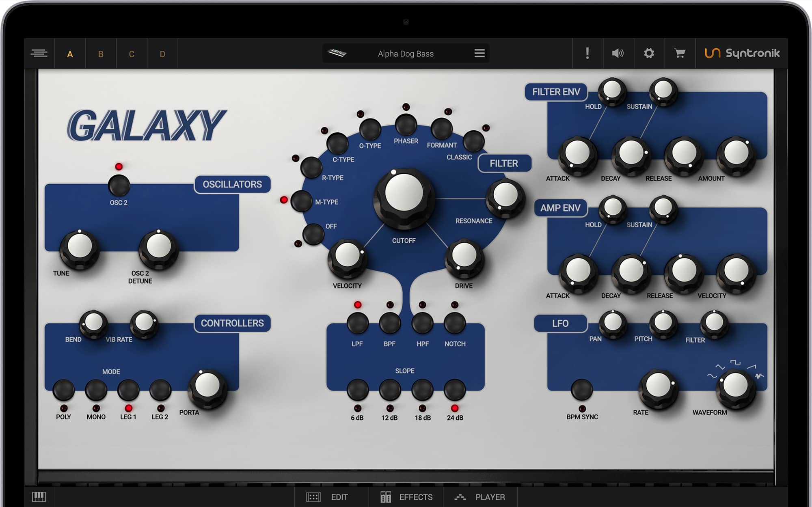
Task: Choose 12 dB slope button
Action: (x=390, y=390)
